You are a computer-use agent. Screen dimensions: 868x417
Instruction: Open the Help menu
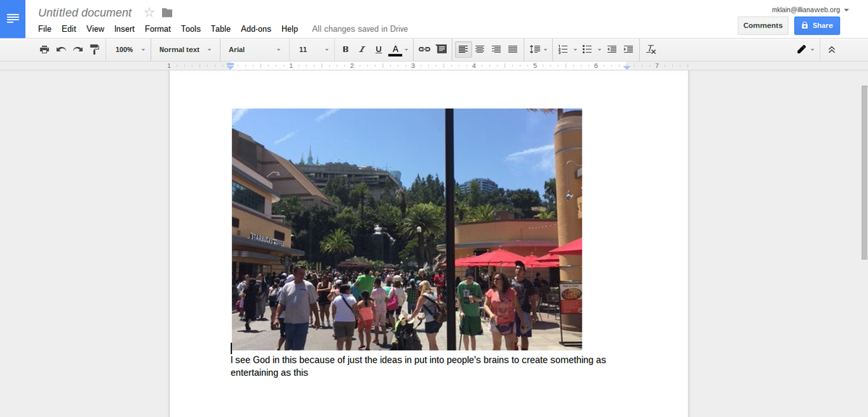(x=289, y=29)
